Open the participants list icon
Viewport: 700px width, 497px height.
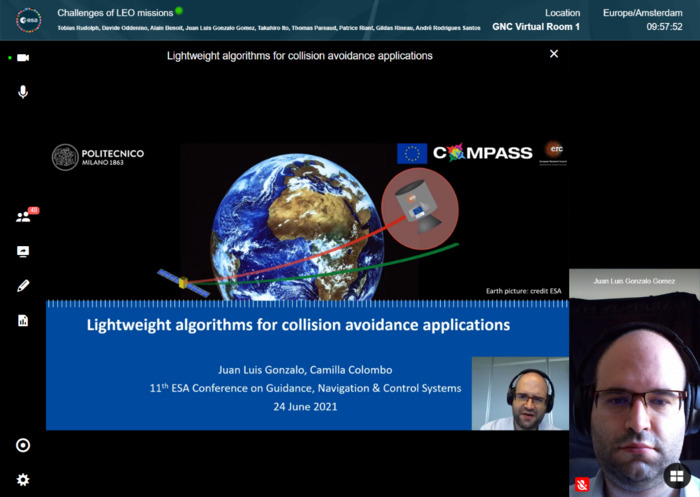[22, 217]
